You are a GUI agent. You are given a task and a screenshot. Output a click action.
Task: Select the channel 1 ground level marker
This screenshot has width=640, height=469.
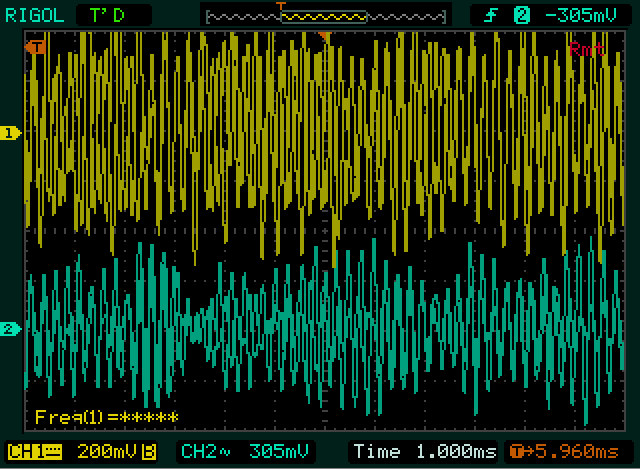(x=11, y=133)
